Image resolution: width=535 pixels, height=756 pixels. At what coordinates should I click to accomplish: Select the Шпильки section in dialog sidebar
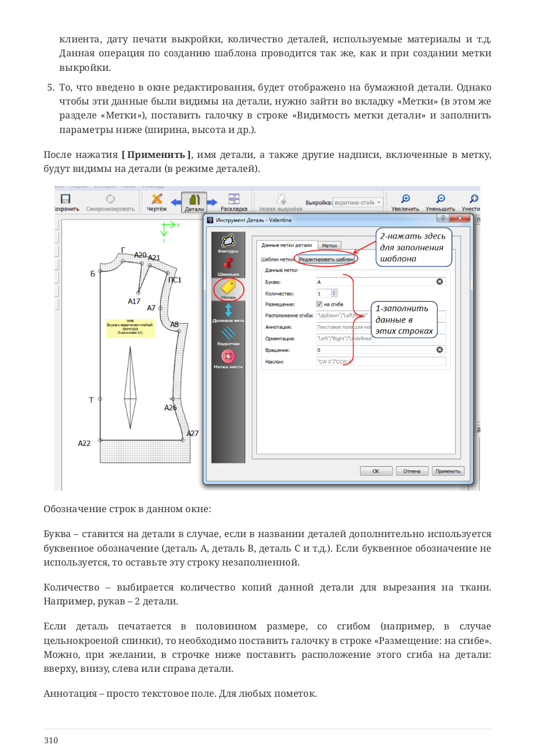pos(228,267)
